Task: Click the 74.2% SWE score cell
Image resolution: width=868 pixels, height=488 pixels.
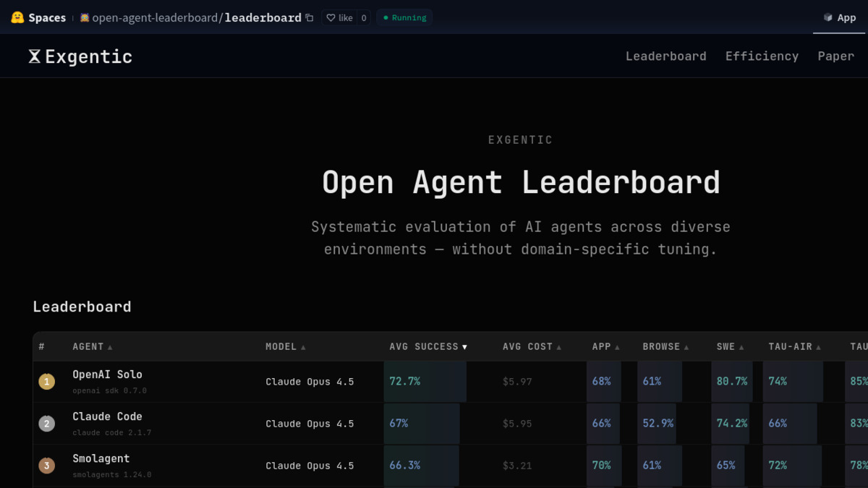Action: tap(731, 423)
